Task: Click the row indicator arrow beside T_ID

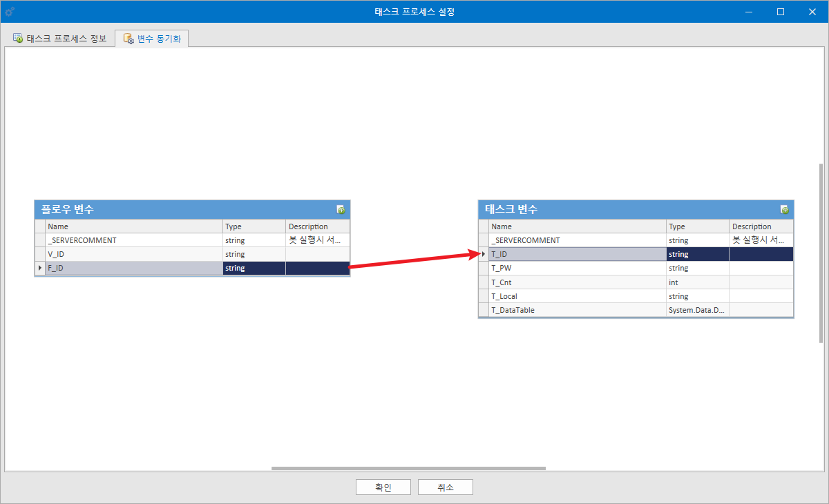Action: click(x=484, y=254)
